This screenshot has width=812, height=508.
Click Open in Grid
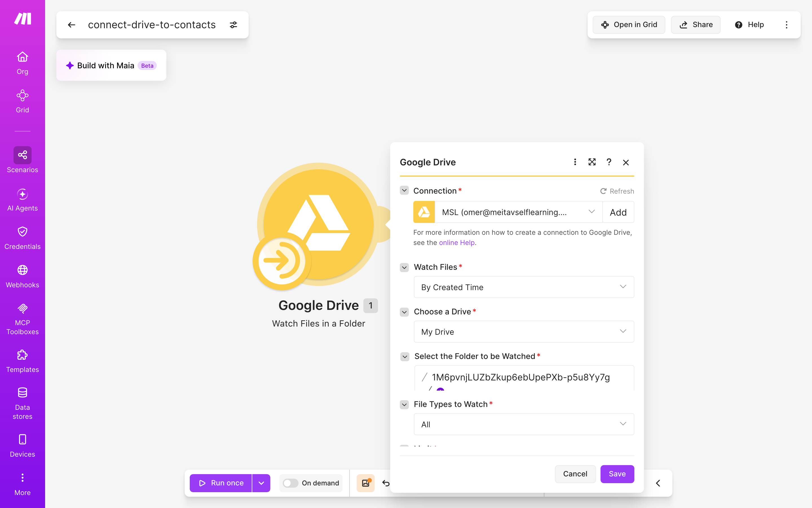[x=629, y=25]
